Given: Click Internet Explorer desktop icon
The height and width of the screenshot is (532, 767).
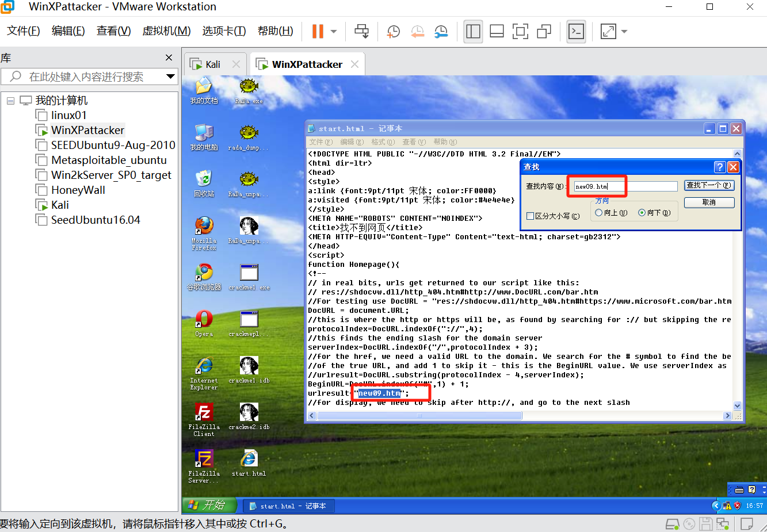Looking at the screenshot, I should 204,373.
